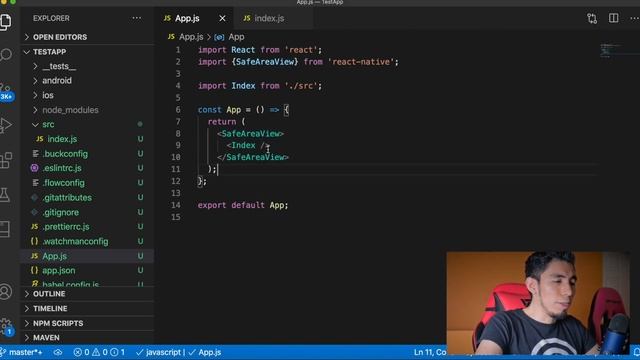This screenshot has height=360, width=640.
Task: Open index.js inside src folder
Action: click(x=87, y=139)
